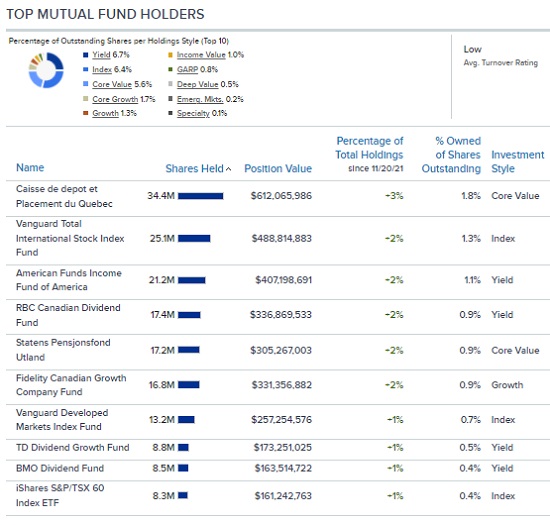Screen dimensions: 550x525
Task: Click the Low turnover rating label
Action: [472, 49]
